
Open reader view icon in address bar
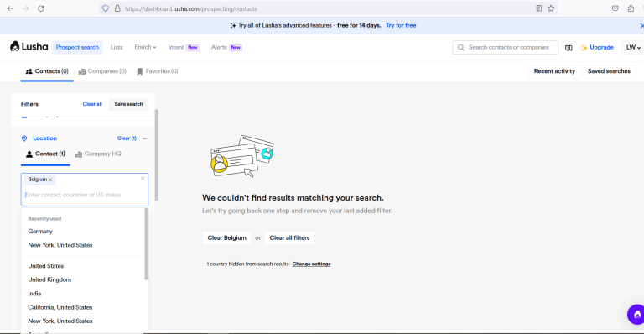[x=539, y=8]
